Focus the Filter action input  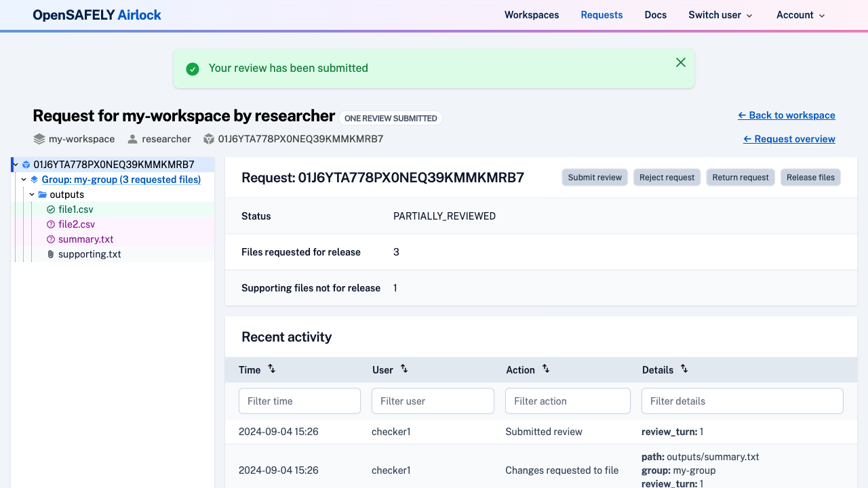point(568,401)
